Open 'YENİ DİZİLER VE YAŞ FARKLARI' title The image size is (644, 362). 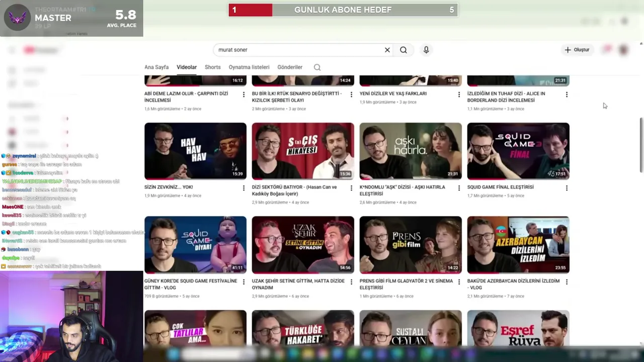pyautogui.click(x=393, y=94)
